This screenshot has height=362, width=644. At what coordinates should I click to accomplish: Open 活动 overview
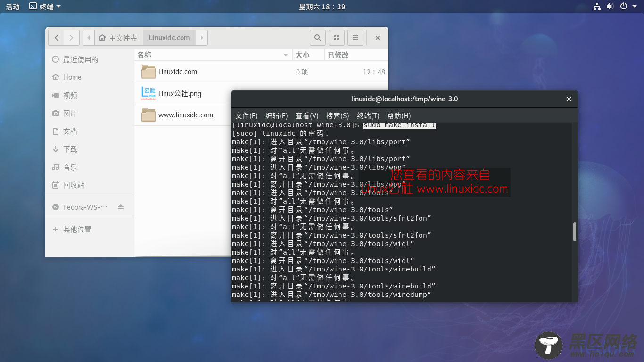click(x=12, y=6)
